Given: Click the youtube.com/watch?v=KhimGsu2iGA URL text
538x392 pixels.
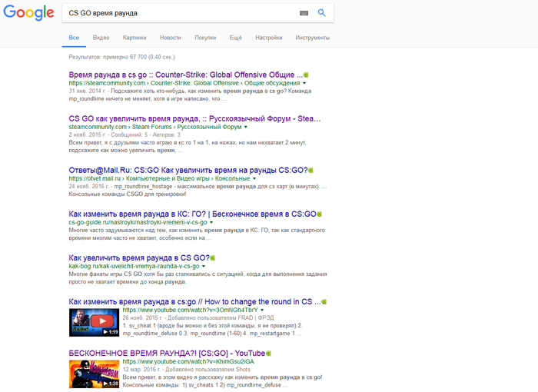Looking at the screenshot, I should coord(188,361).
